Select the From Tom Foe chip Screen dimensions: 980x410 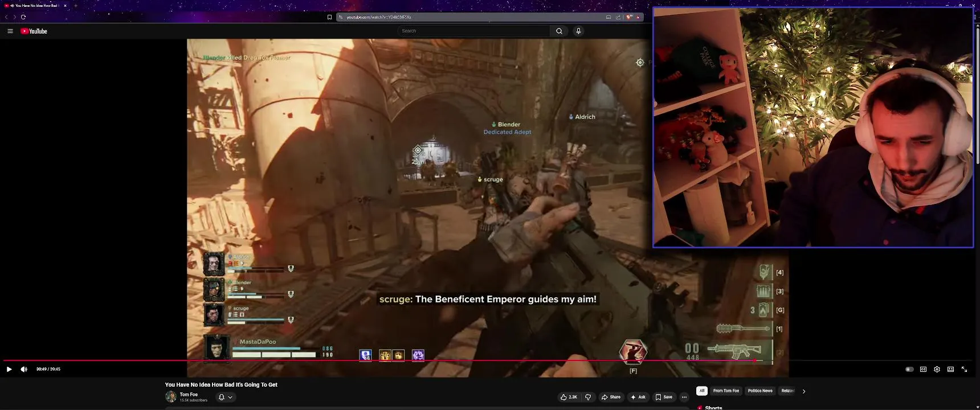pyautogui.click(x=726, y=391)
